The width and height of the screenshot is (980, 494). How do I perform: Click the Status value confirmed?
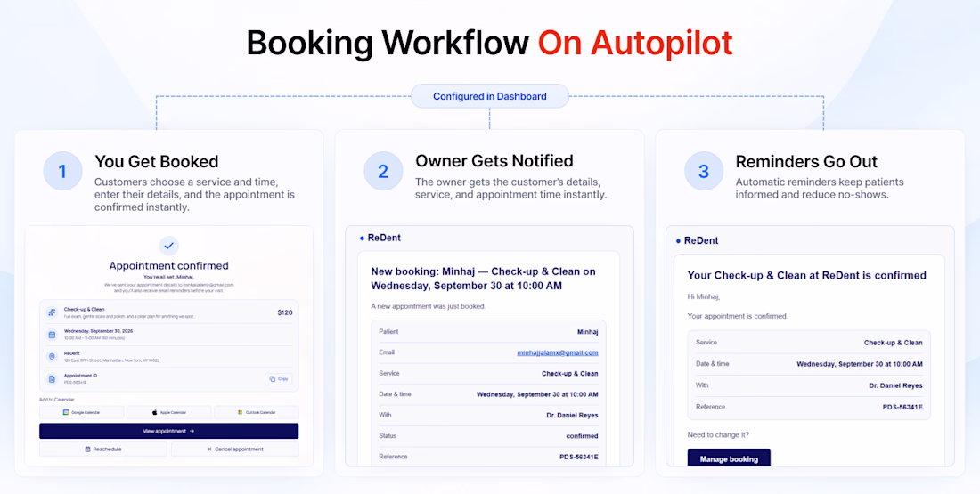point(583,436)
